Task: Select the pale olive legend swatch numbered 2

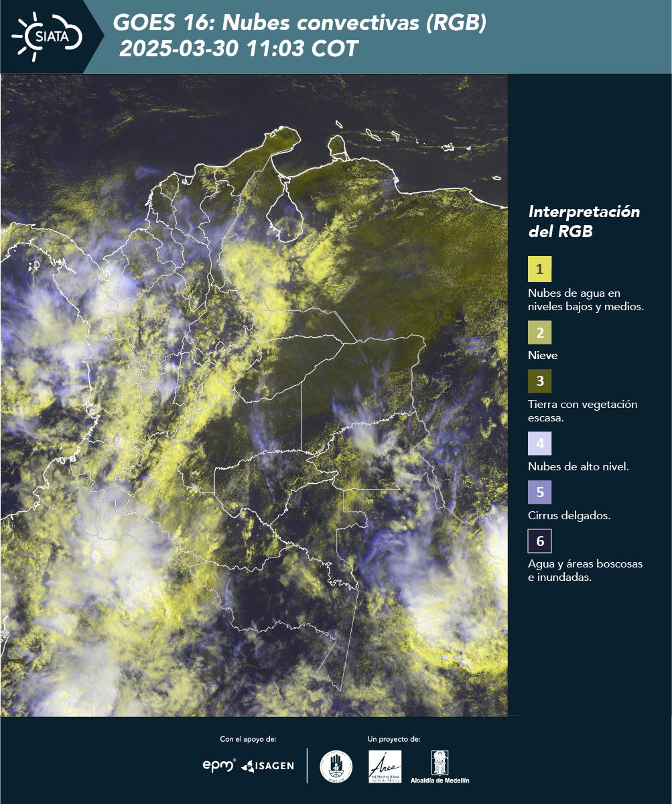Action: click(x=539, y=332)
